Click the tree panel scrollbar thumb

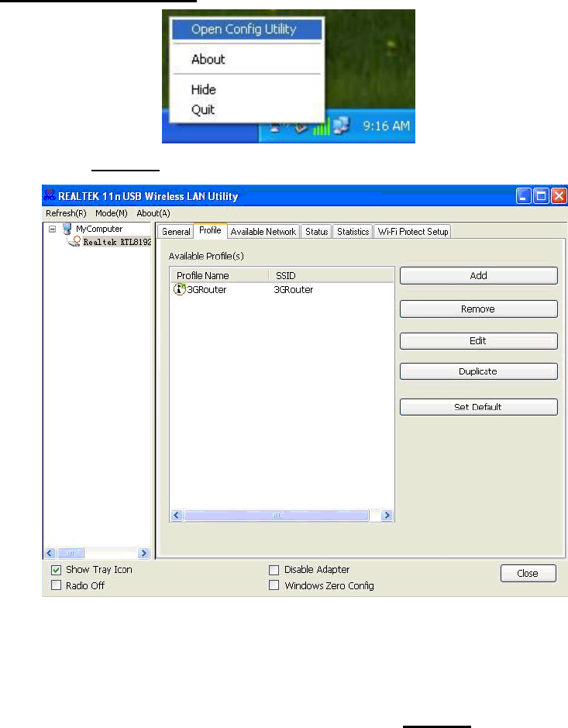(70, 553)
